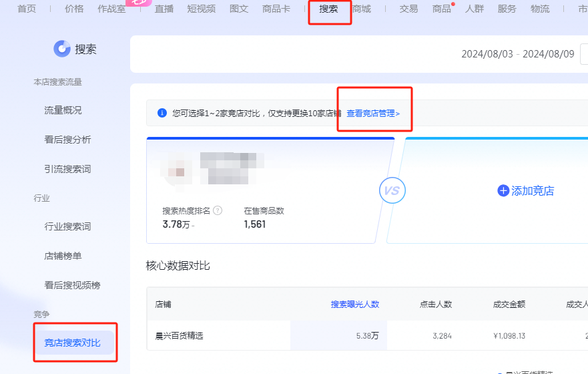Click the 店铺 column header

pyautogui.click(x=163, y=305)
